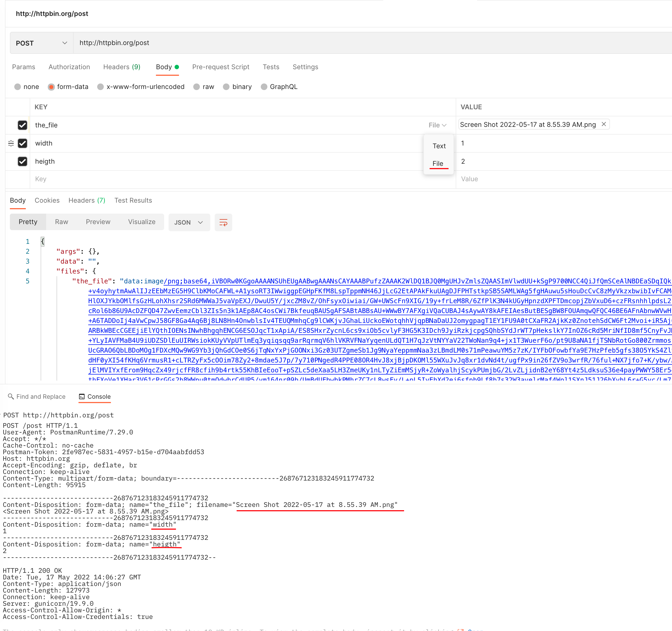Click the "files" line in response
This screenshot has width=672, height=631.
[x=76, y=271]
